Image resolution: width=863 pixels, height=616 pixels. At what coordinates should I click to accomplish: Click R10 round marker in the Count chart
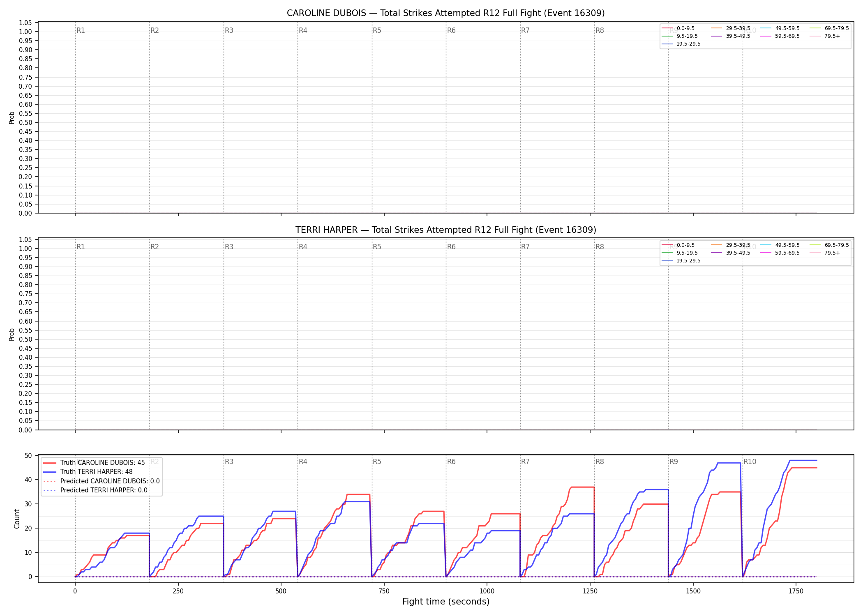point(750,462)
